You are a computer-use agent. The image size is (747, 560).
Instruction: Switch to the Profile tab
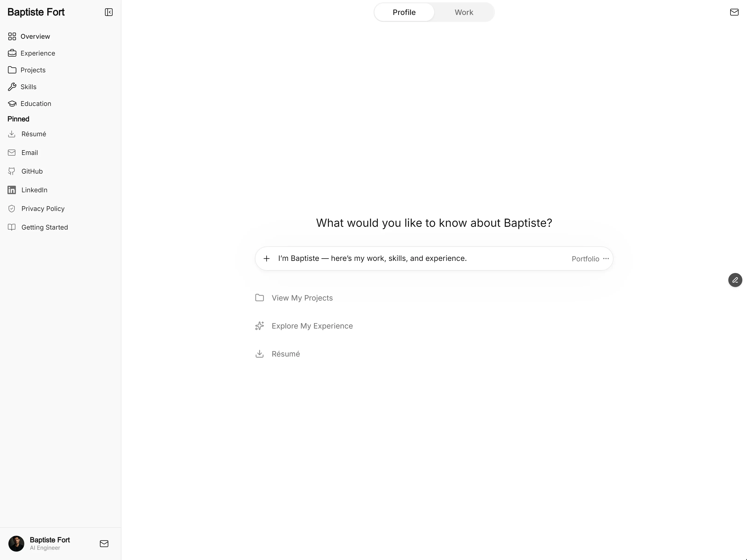point(404,12)
